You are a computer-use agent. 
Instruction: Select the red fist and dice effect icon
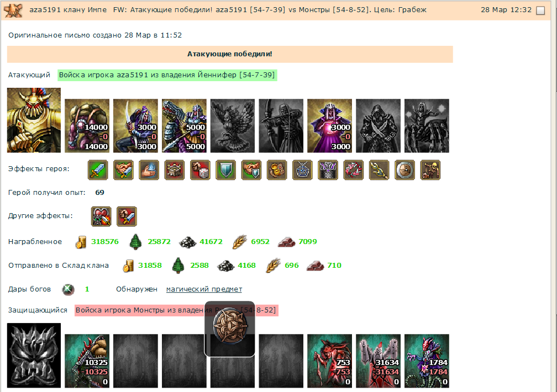[200, 169]
